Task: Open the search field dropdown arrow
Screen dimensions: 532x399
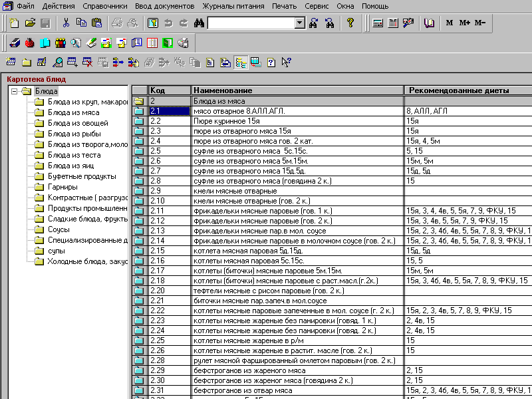Action: (x=299, y=23)
